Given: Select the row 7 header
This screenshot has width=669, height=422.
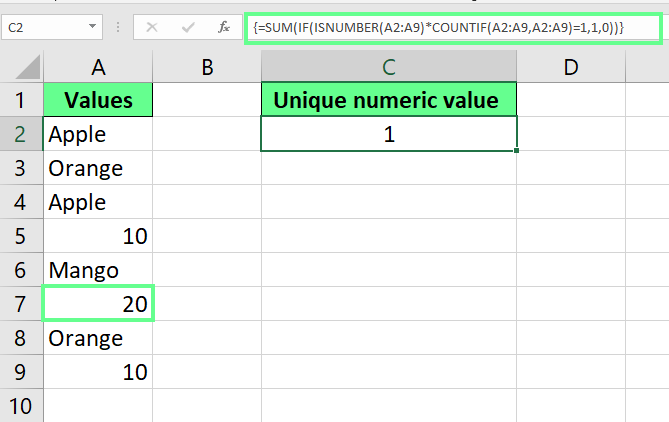Looking at the screenshot, I should 21,304.
